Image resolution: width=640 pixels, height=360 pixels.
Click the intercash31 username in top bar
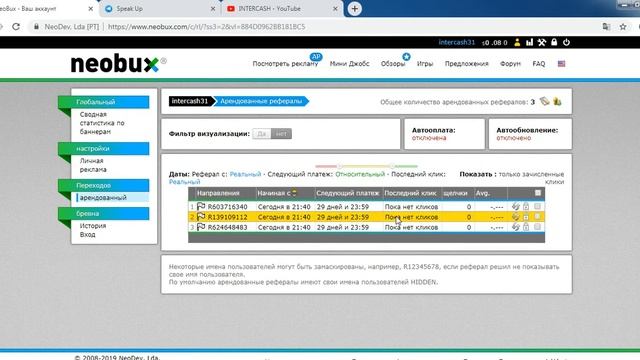click(x=457, y=42)
